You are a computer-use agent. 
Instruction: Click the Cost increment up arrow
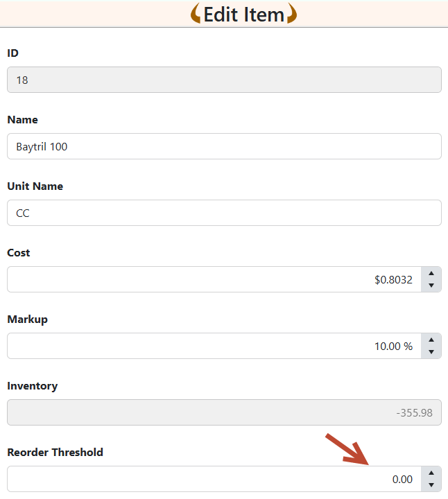[x=431, y=274]
